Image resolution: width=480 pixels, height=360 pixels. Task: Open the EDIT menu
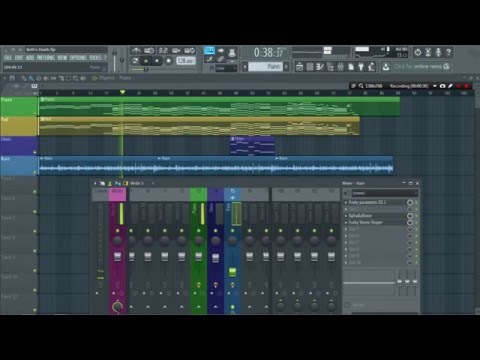(19, 58)
